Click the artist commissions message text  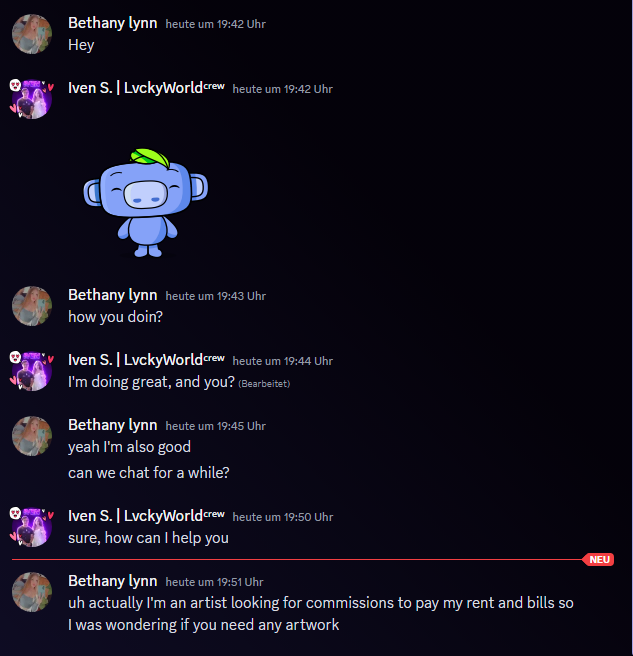pyautogui.click(x=320, y=614)
